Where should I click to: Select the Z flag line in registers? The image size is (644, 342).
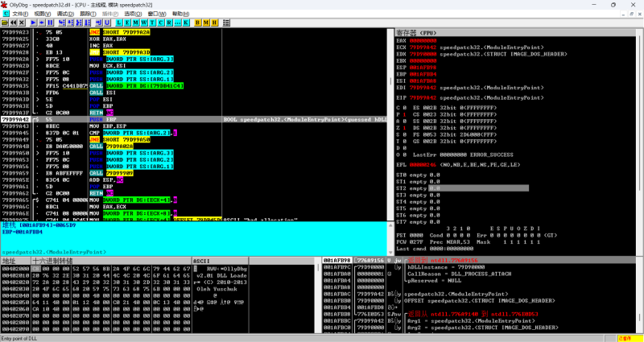(x=447, y=128)
